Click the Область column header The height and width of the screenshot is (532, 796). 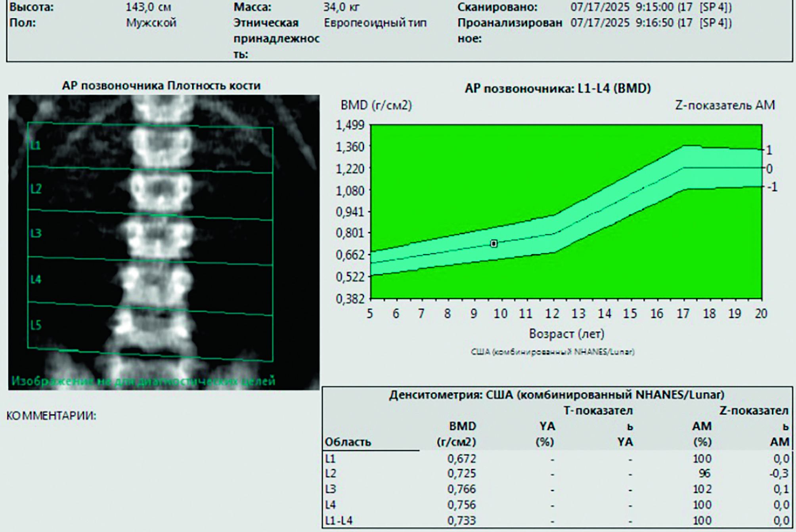click(348, 442)
